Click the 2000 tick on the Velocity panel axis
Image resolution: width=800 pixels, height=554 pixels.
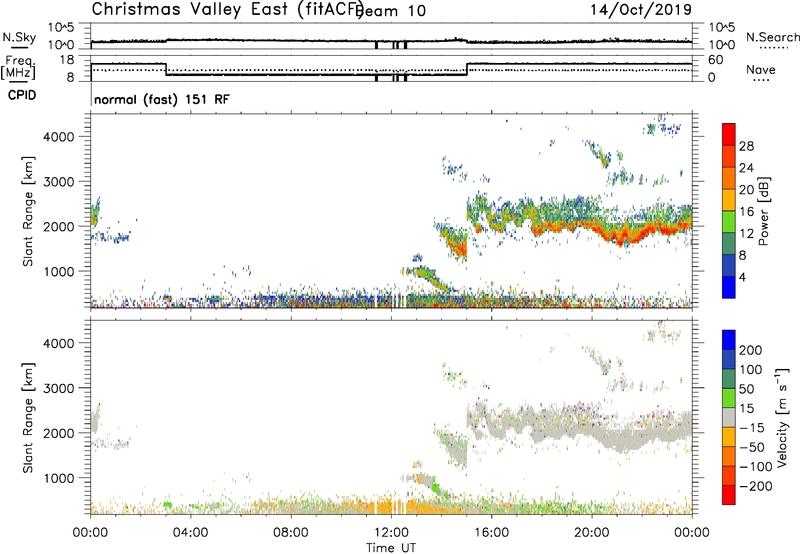coord(59,433)
